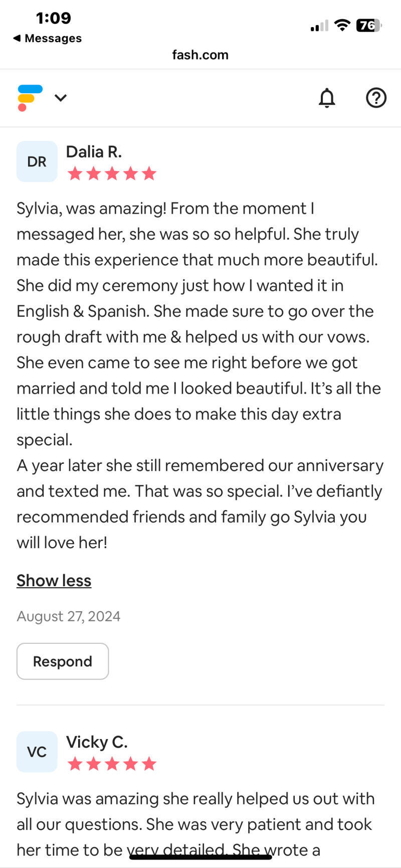Go back to Messages app
Image resolution: width=401 pixels, height=868 pixels.
pos(48,39)
